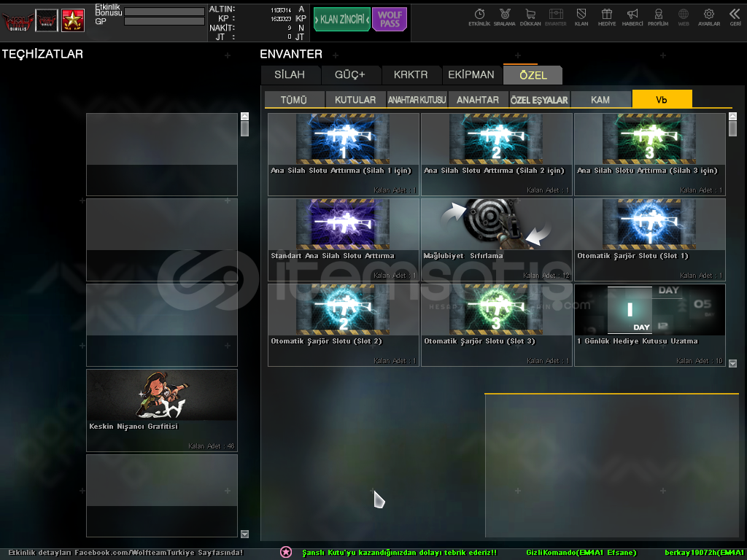The width and height of the screenshot is (747, 560).
Task: Select the KAM sub-tab
Action: 600,99
